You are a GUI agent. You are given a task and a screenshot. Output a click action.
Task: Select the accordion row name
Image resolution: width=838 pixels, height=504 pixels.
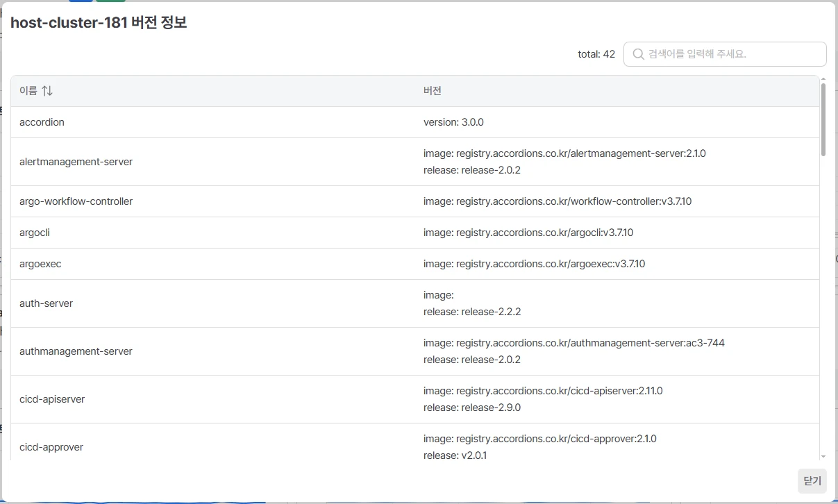42,122
